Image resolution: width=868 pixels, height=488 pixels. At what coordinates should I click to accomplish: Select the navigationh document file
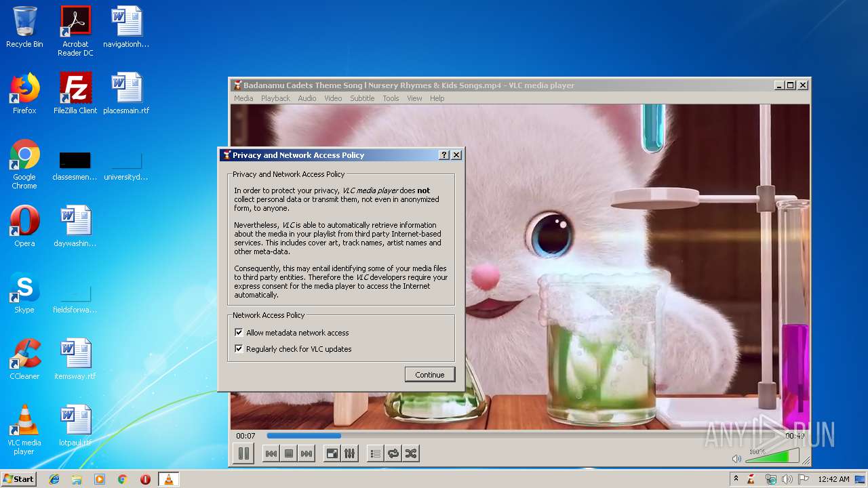(126, 27)
